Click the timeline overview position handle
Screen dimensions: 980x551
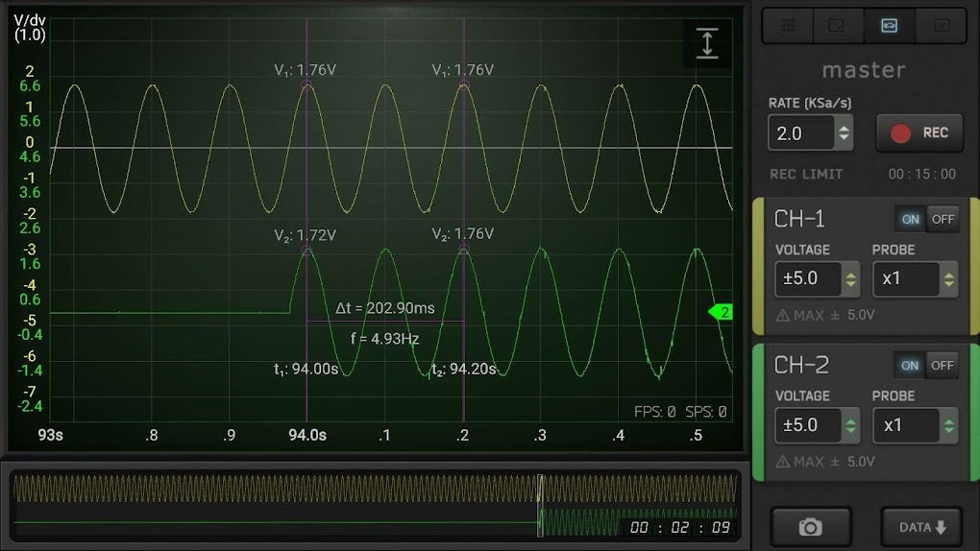[541, 505]
